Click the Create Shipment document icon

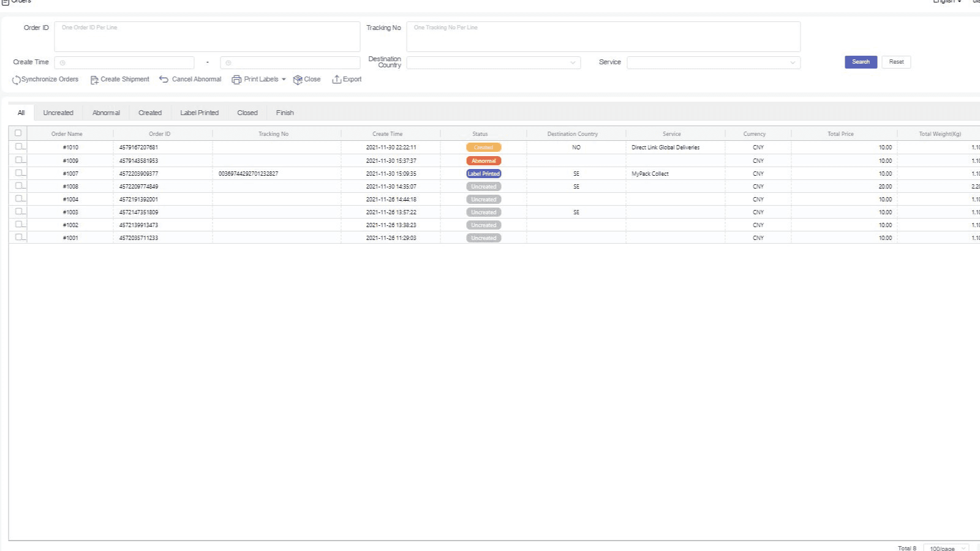pyautogui.click(x=94, y=80)
